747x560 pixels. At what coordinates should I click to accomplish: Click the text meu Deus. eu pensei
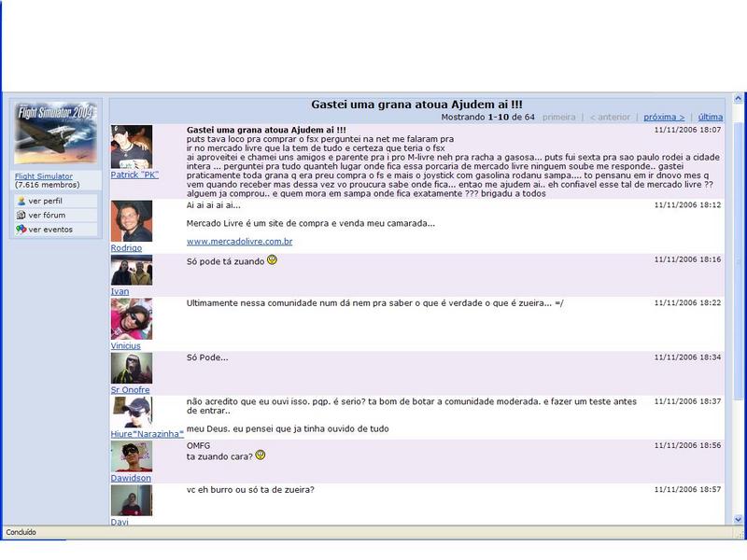click(288, 429)
